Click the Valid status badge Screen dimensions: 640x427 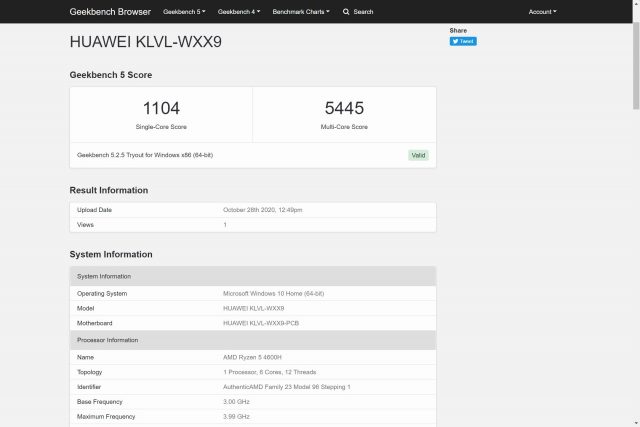click(418, 155)
